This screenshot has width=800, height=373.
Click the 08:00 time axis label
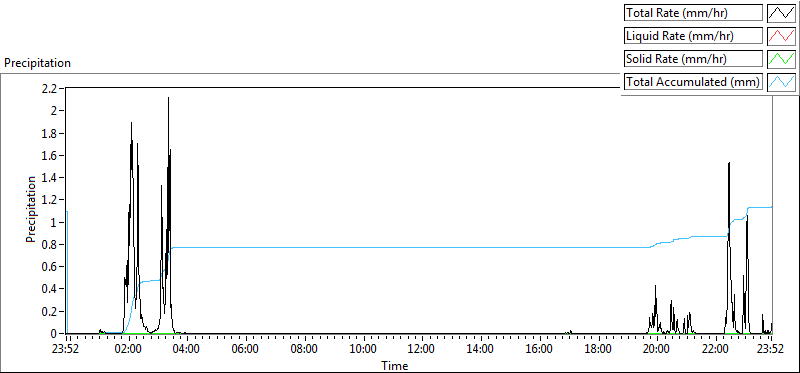(x=305, y=350)
